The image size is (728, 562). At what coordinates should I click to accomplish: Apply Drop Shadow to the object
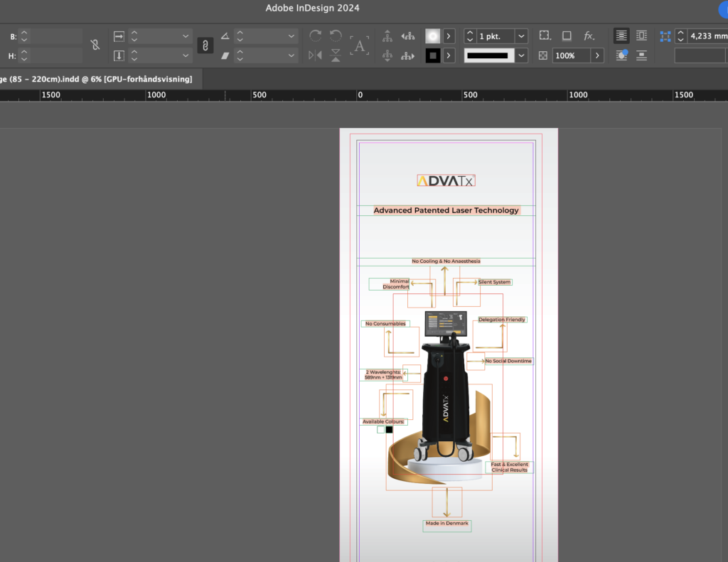click(567, 36)
